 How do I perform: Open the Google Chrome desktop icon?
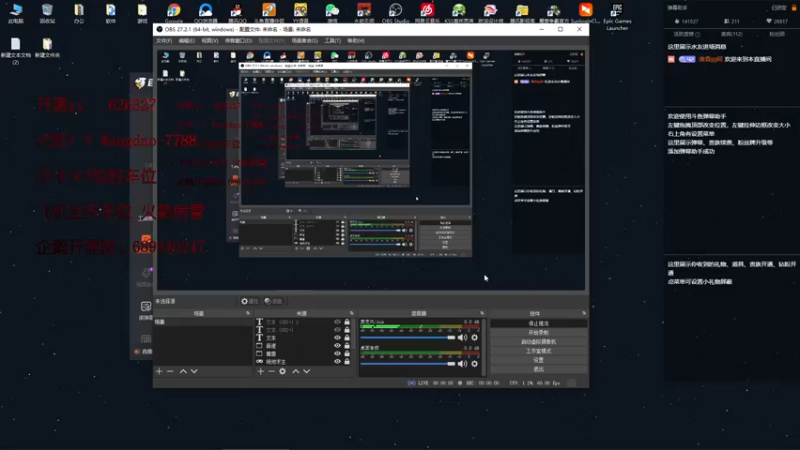pyautogui.click(x=173, y=13)
